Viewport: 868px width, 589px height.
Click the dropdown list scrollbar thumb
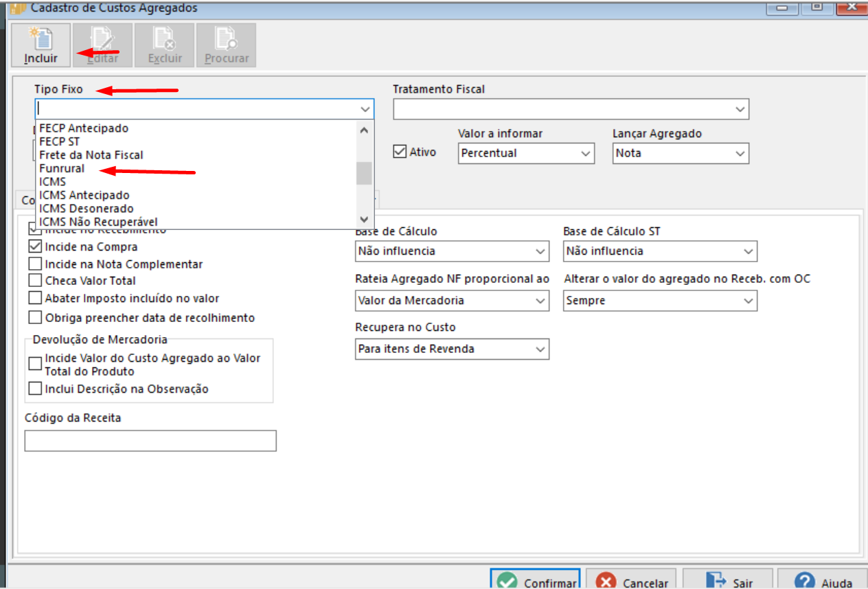point(364,173)
